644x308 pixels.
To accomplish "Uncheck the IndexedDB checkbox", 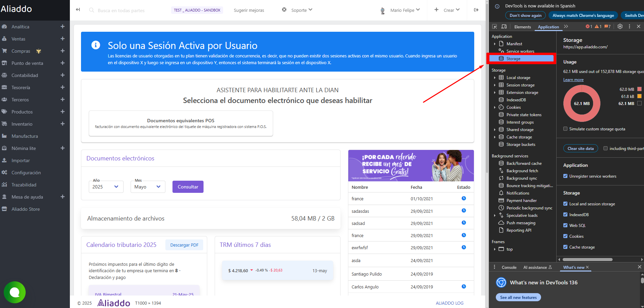I will (x=565, y=214).
